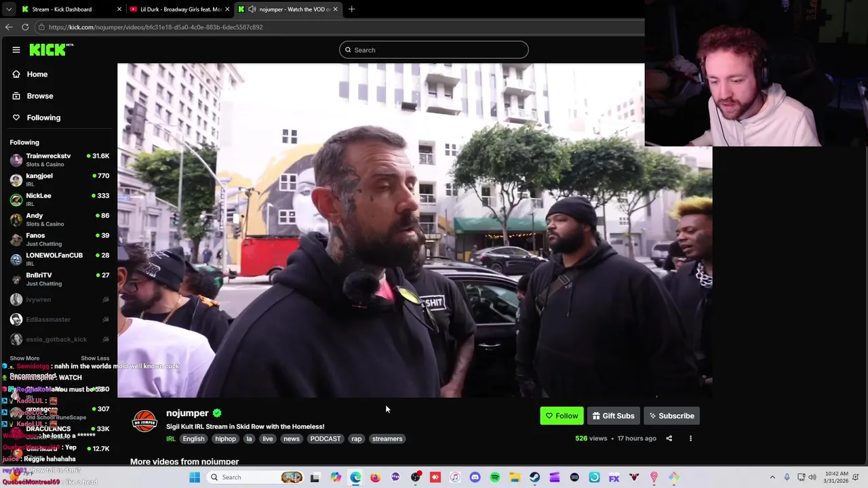This screenshot has width=868, height=488.
Task: Open Andy's channel
Action: (x=60, y=220)
